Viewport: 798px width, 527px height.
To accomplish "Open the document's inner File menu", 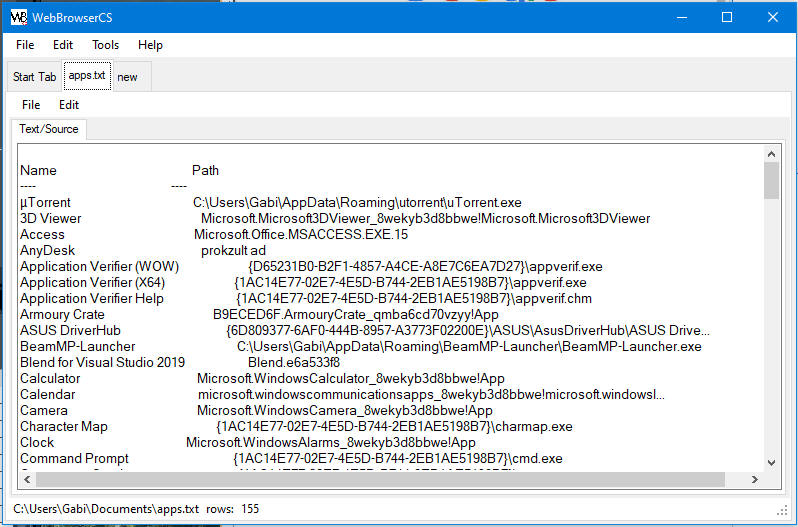I will tap(31, 105).
